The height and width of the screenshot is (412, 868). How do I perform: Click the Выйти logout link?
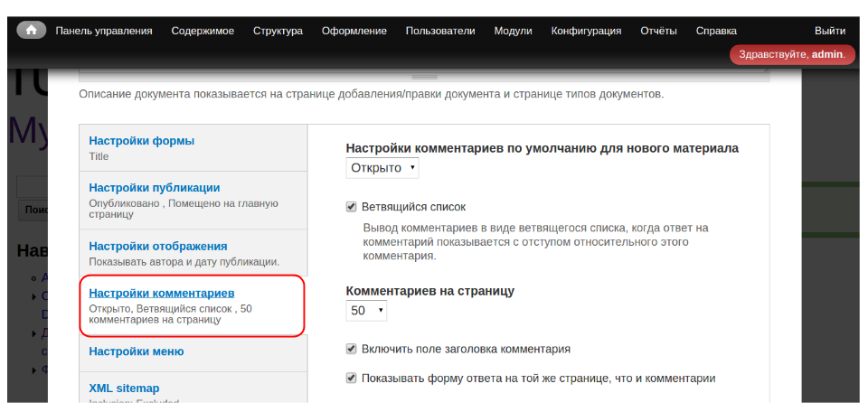pyautogui.click(x=830, y=31)
